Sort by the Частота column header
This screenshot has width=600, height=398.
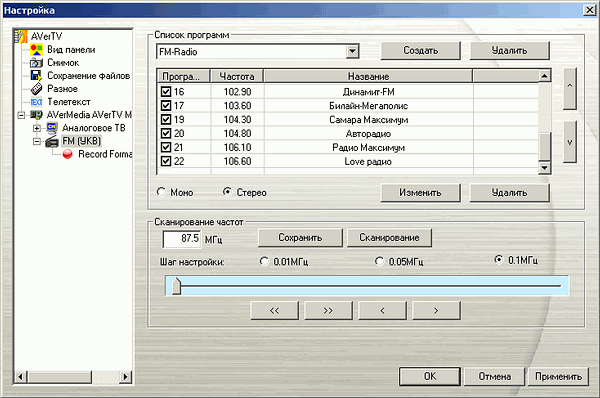(237, 76)
